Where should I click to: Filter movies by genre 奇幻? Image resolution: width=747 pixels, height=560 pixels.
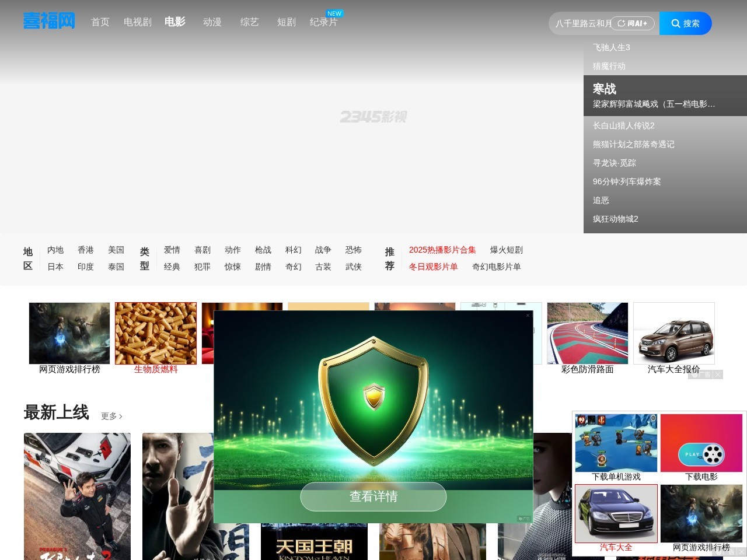click(294, 267)
